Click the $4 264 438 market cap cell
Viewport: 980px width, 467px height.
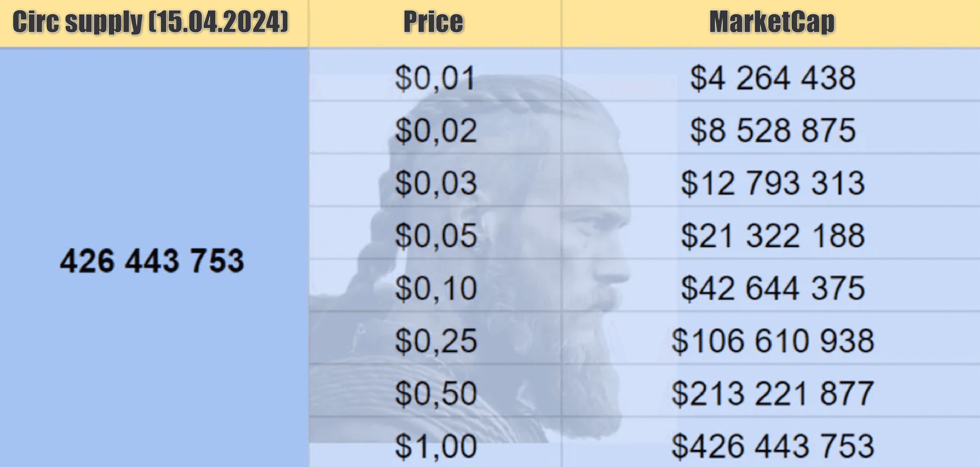pos(771,74)
